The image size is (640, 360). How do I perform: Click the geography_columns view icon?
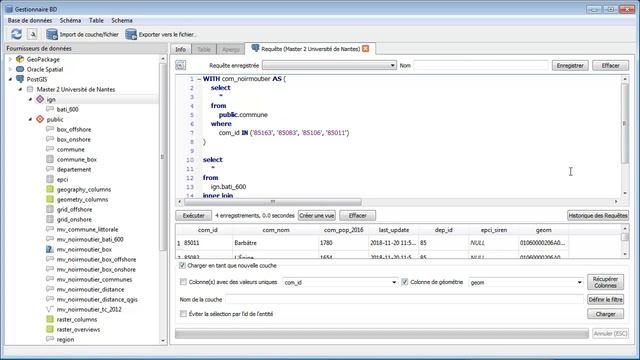coord(50,189)
